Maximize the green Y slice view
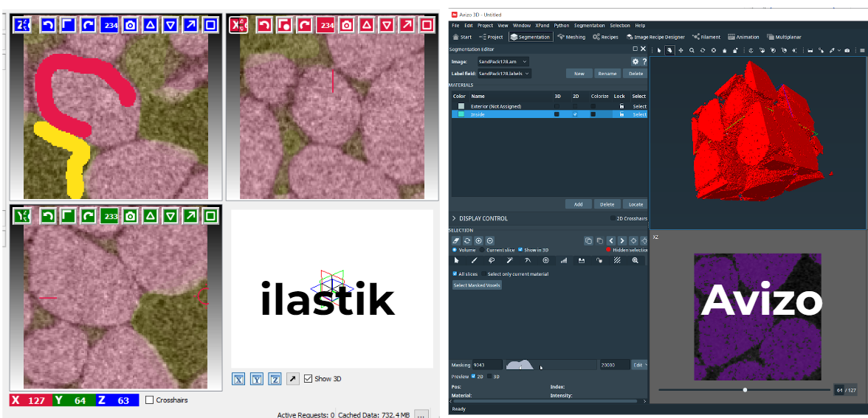Image resolution: width=868 pixels, height=418 pixels. click(x=210, y=216)
